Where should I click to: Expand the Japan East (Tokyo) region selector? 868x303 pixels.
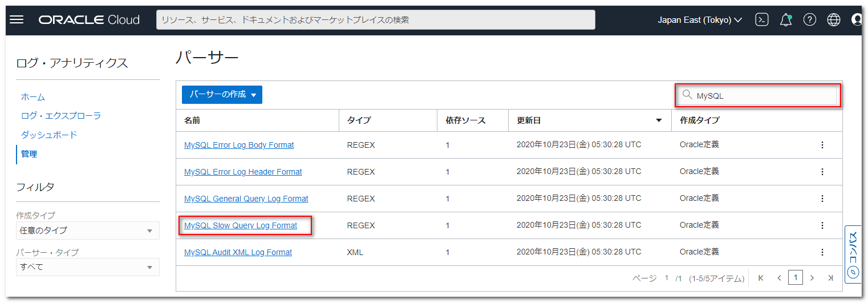click(700, 20)
